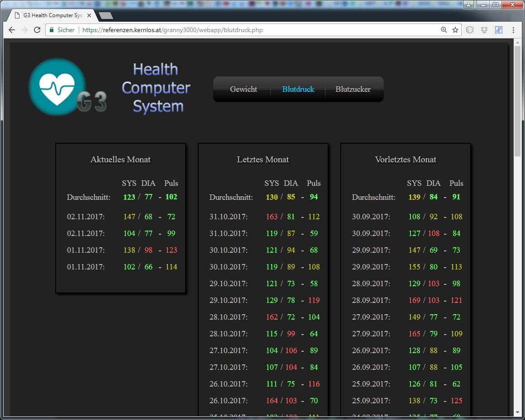Click the Chrome user profile button
Viewport: 525px width, 420px height.
click(468, 5)
